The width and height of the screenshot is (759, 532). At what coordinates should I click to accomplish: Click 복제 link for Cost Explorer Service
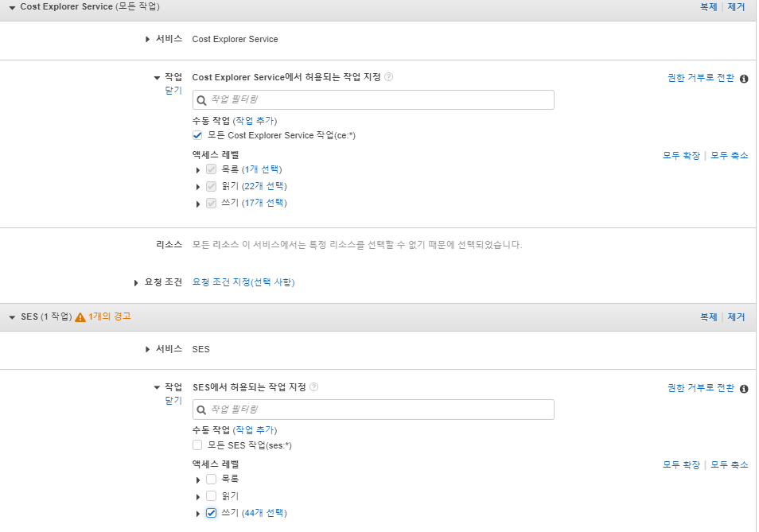click(x=708, y=7)
